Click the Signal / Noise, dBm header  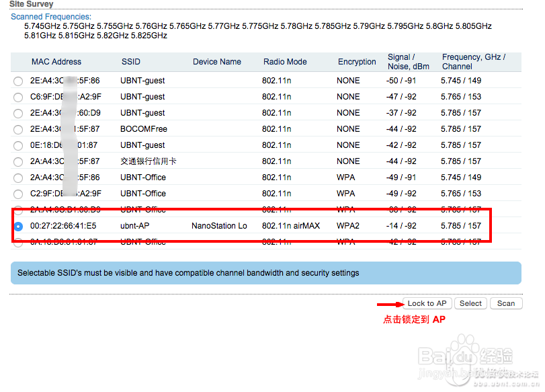[x=409, y=62]
